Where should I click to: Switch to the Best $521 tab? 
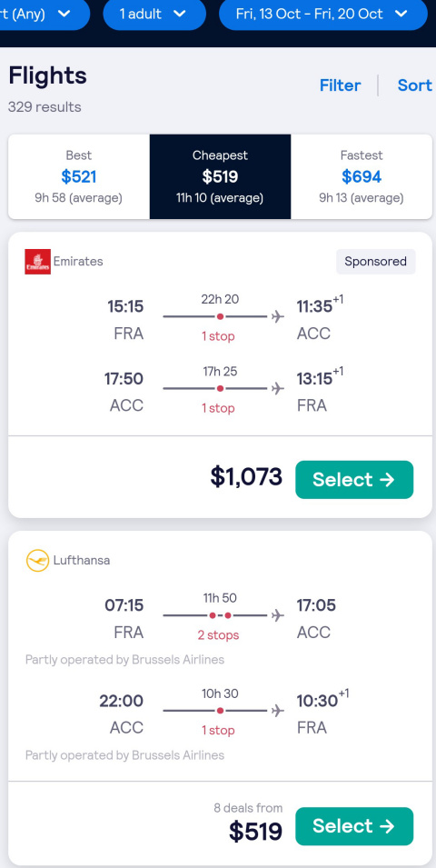[78, 176]
